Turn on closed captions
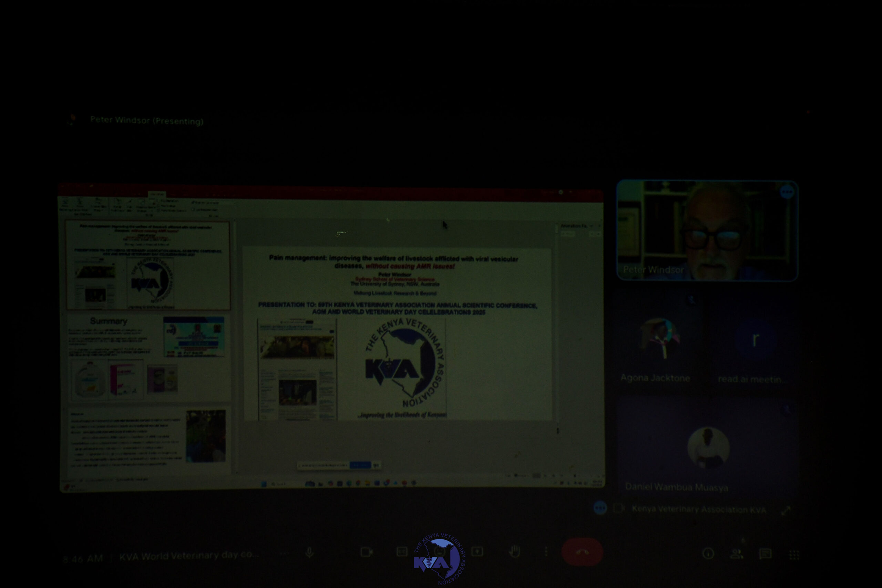This screenshot has width=882, height=588. (402, 551)
